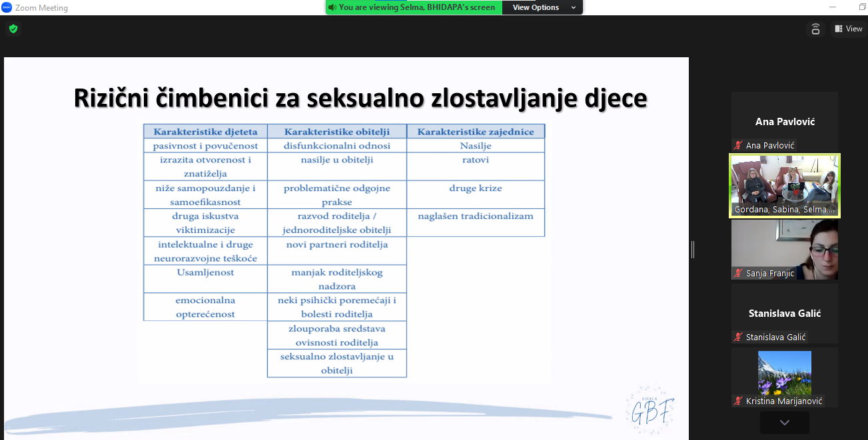Image resolution: width=868 pixels, height=440 pixels.
Task: Click Kristina Marijanović's muted microphone icon
Action: click(738, 401)
